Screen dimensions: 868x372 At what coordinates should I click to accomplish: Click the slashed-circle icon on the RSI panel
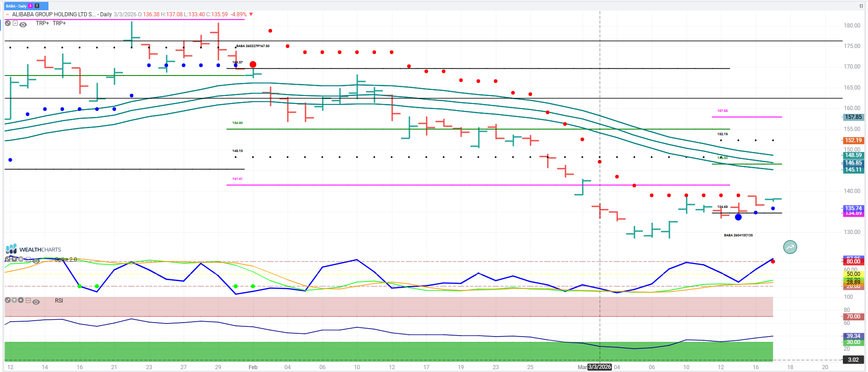click(8, 300)
